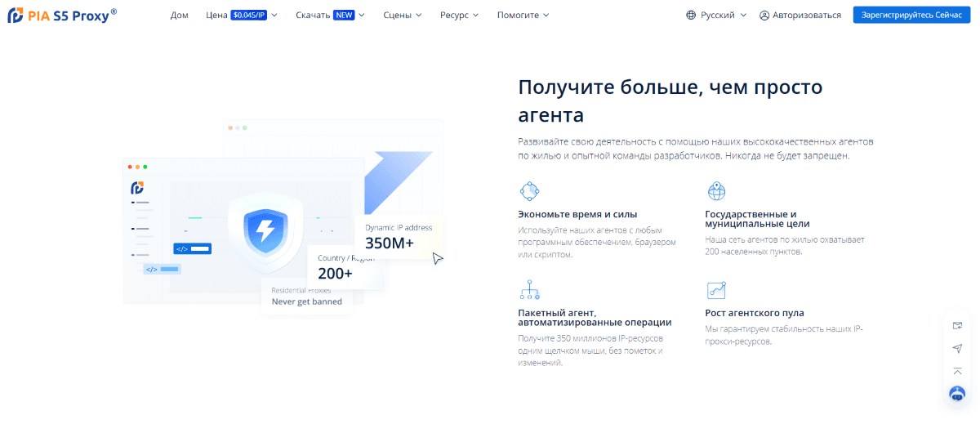Click the Авторизоваться login link
Image resolution: width=980 pixels, height=442 pixels.
(807, 15)
